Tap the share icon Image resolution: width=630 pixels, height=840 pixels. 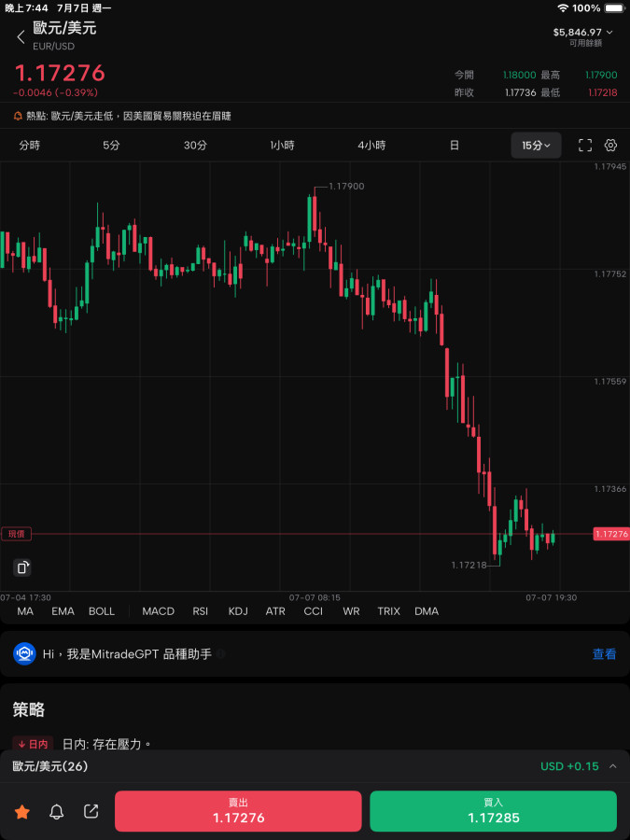pyautogui.click(x=91, y=812)
